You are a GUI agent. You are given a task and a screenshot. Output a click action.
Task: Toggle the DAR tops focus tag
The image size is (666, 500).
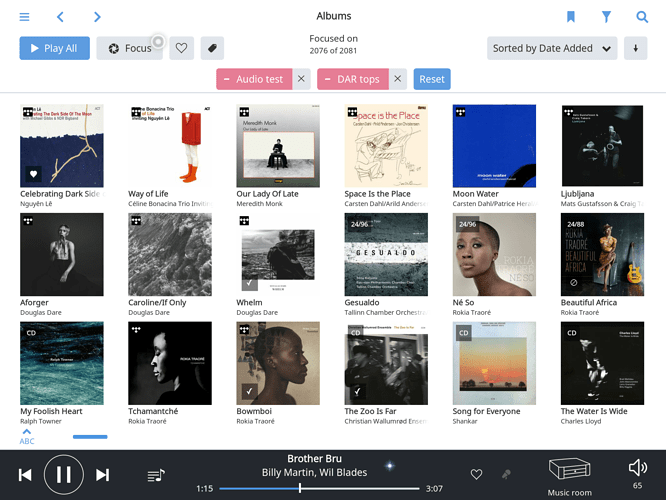353,79
